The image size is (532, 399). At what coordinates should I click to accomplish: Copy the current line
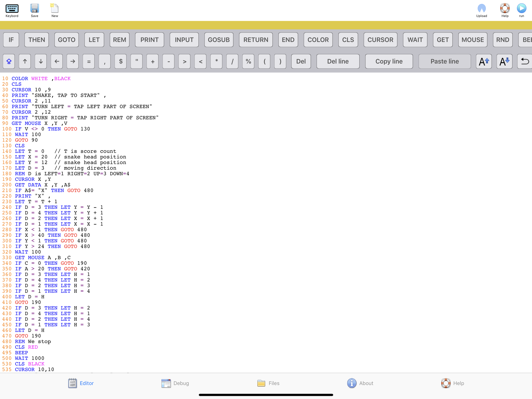389,61
